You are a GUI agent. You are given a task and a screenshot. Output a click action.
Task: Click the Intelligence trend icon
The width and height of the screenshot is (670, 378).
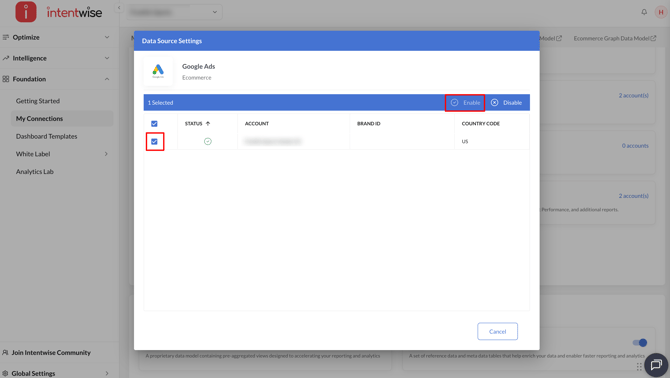(6, 58)
